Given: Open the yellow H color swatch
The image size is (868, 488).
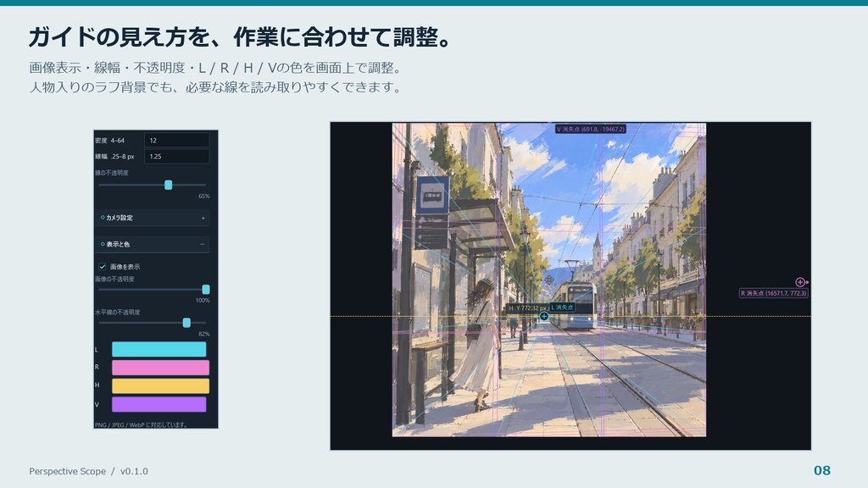Looking at the screenshot, I should coord(160,385).
